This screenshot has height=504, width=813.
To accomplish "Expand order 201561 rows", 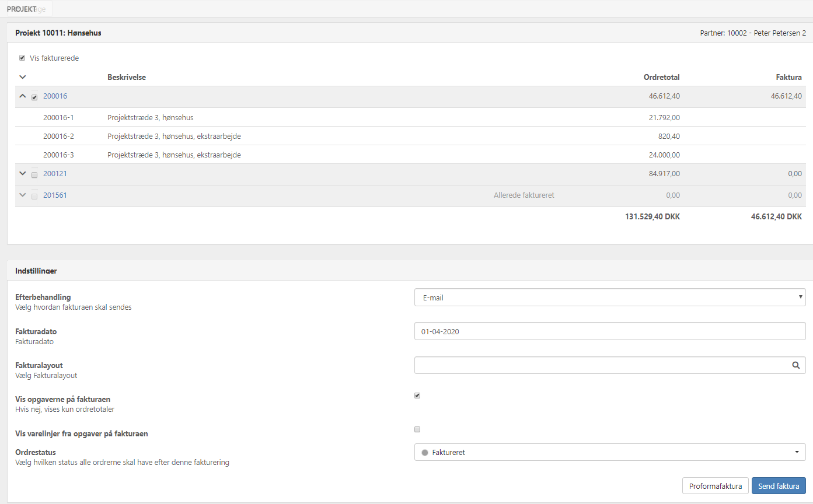I will [23, 195].
